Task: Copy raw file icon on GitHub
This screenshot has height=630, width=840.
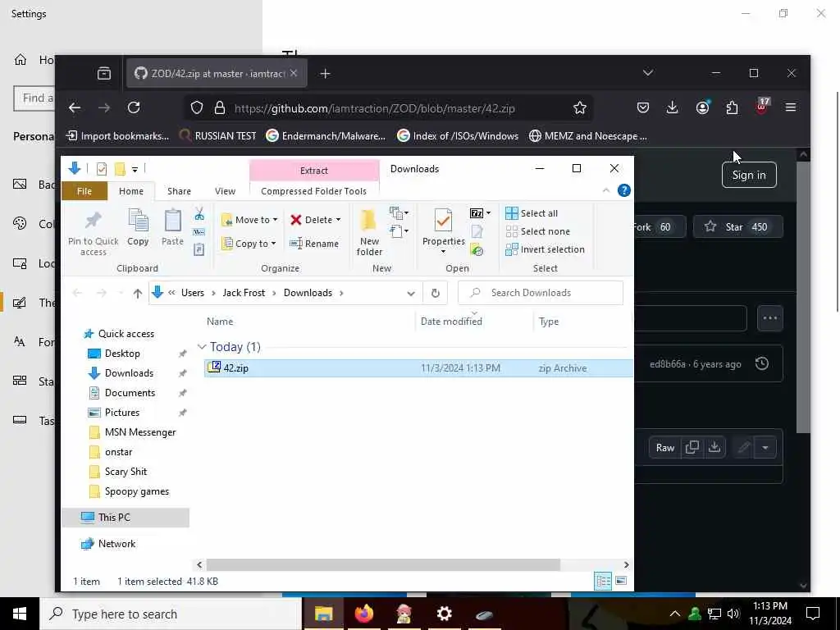Action: [692, 447]
